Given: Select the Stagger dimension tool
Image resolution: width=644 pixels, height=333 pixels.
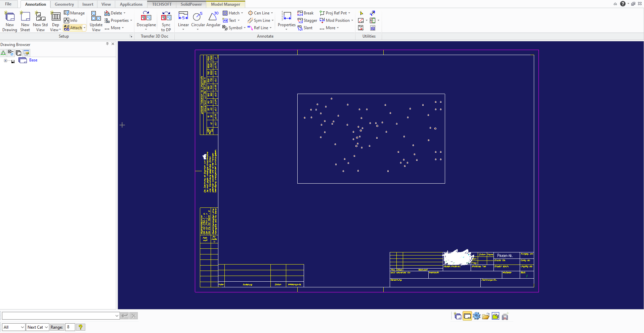Looking at the screenshot, I should (307, 20).
